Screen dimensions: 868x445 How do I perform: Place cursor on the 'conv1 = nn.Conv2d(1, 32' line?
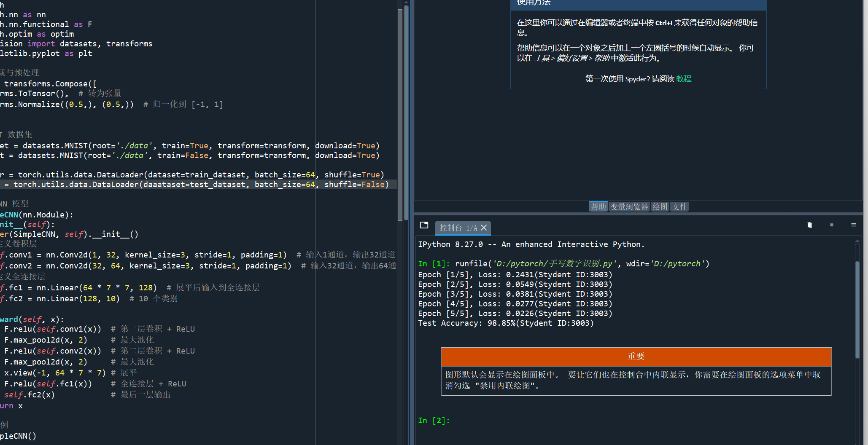coord(198,255)
